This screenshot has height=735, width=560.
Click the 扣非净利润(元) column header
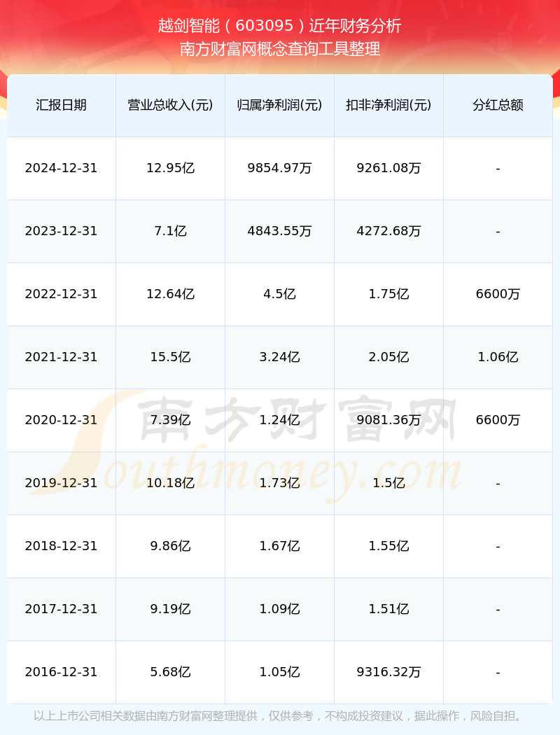coord(389,105)
